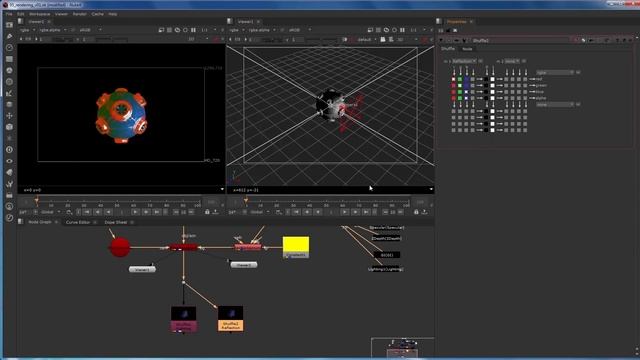640x360 pixels.
Task: Click playhead marker on left viewer timeline
Action: (37, 200)
